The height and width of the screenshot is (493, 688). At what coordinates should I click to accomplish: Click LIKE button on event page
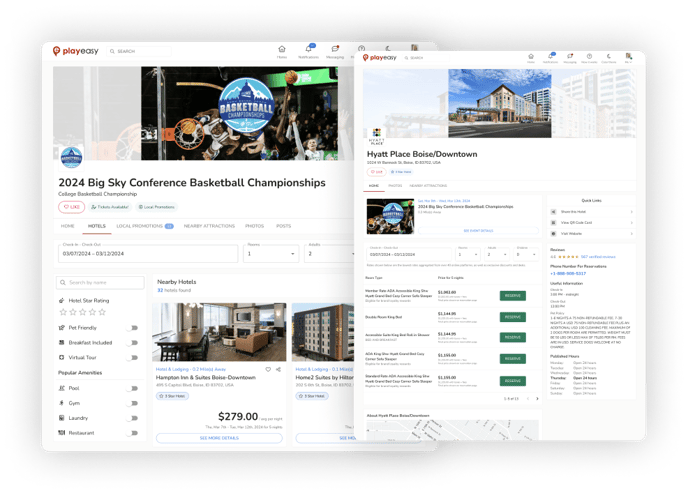72,207
